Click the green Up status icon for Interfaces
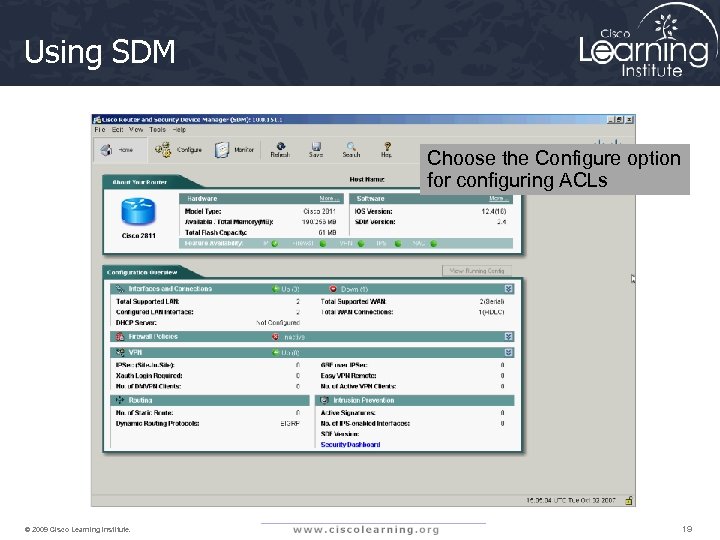720x540 pixels. pos(276,289)
